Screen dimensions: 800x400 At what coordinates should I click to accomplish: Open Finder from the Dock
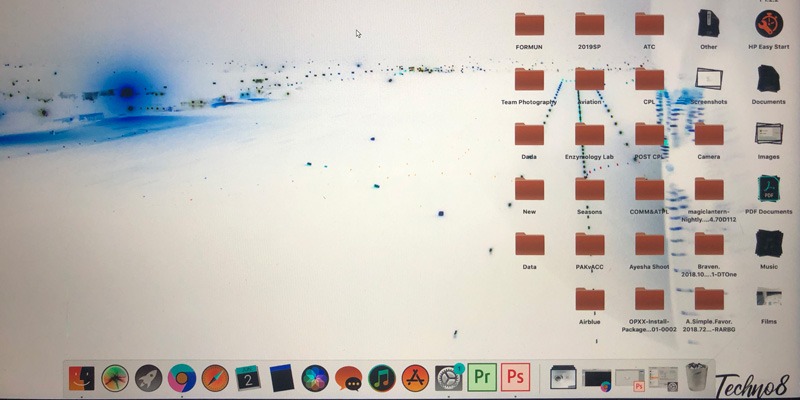82,378
